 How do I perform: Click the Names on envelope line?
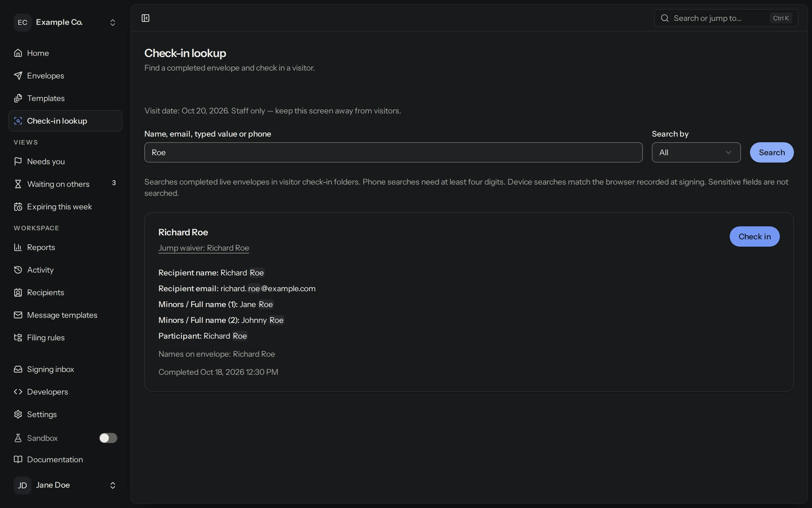coord(217,354)
